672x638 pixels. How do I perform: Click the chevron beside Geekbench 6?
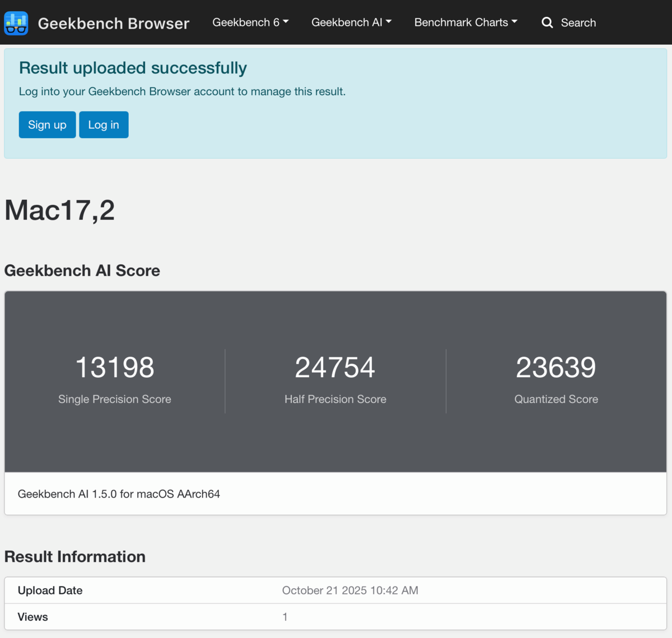286,22
